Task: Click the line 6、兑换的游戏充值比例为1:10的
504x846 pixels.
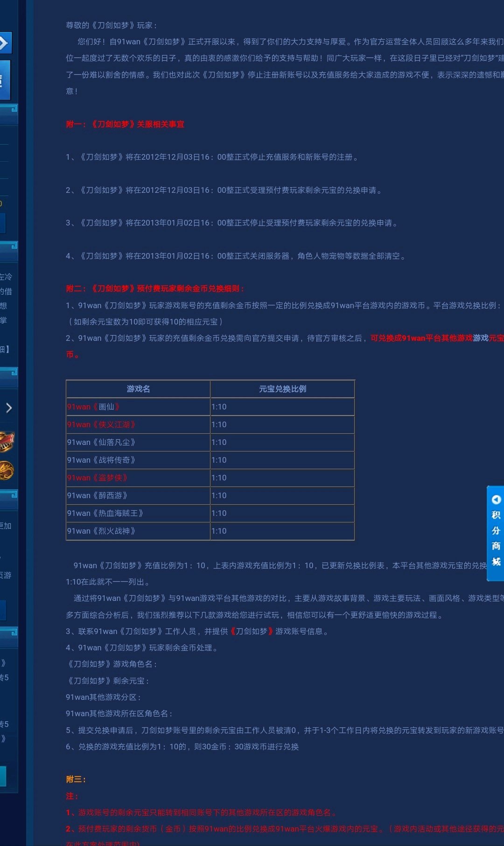Action: (x=182, y=747)
